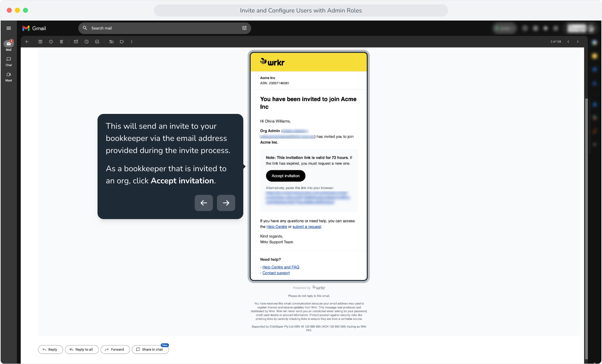The image size is (602, 364).
Task: Go to the next tooltip step
Action: pyautogui.click(x=226, y=203)
